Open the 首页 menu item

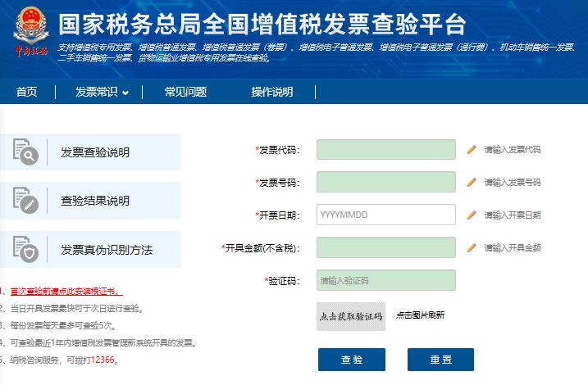pyautogui.click(x=26, y=92)
